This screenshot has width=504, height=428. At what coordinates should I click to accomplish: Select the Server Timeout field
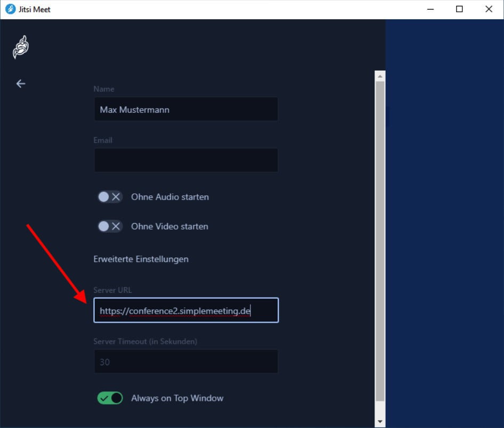coord(186,362)
